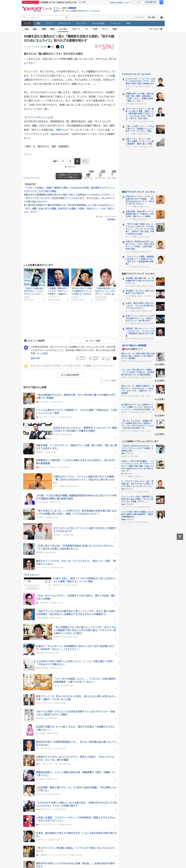Select the 国内 category tab

35,29
